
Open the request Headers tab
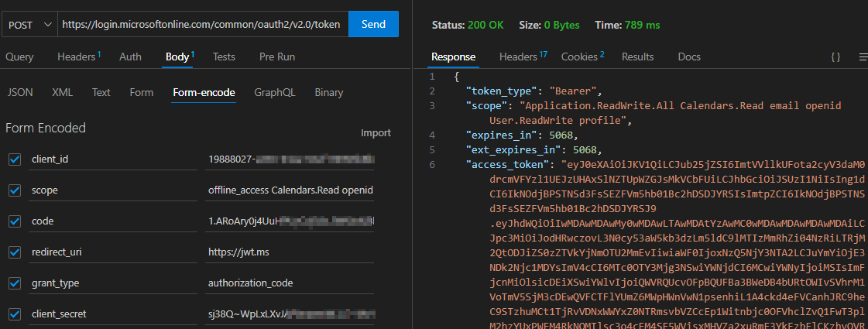[79, 57]
